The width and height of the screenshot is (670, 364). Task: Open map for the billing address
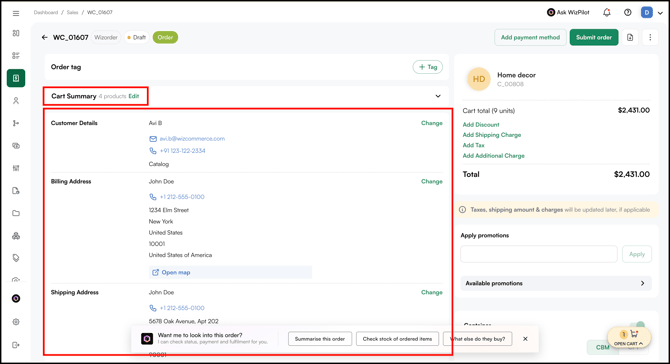point(230,273)
